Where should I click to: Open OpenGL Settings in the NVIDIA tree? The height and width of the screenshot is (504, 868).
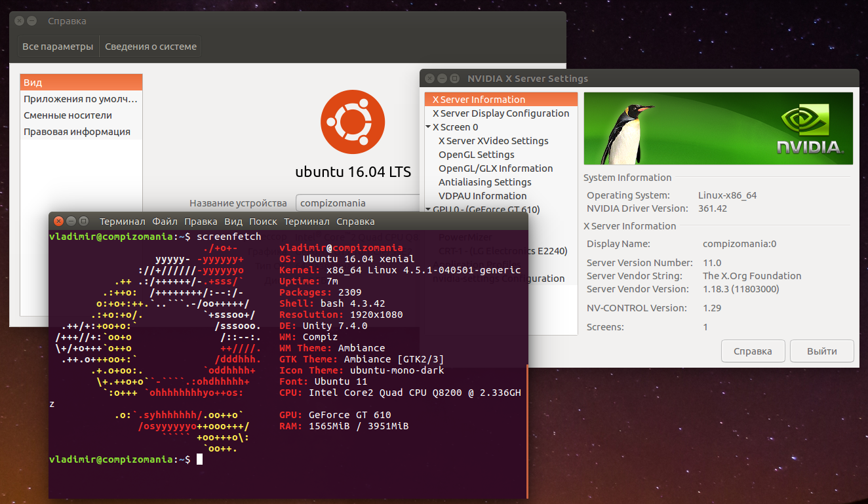477,155
